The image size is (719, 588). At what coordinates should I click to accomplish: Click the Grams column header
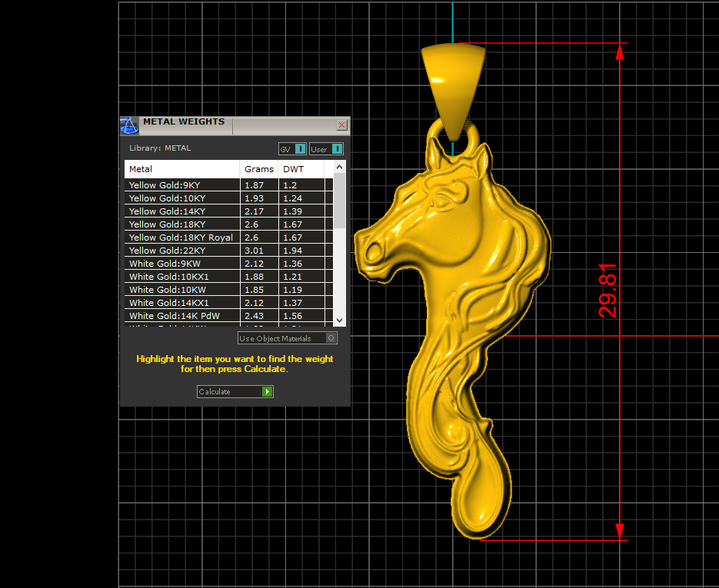pos(259,169)
